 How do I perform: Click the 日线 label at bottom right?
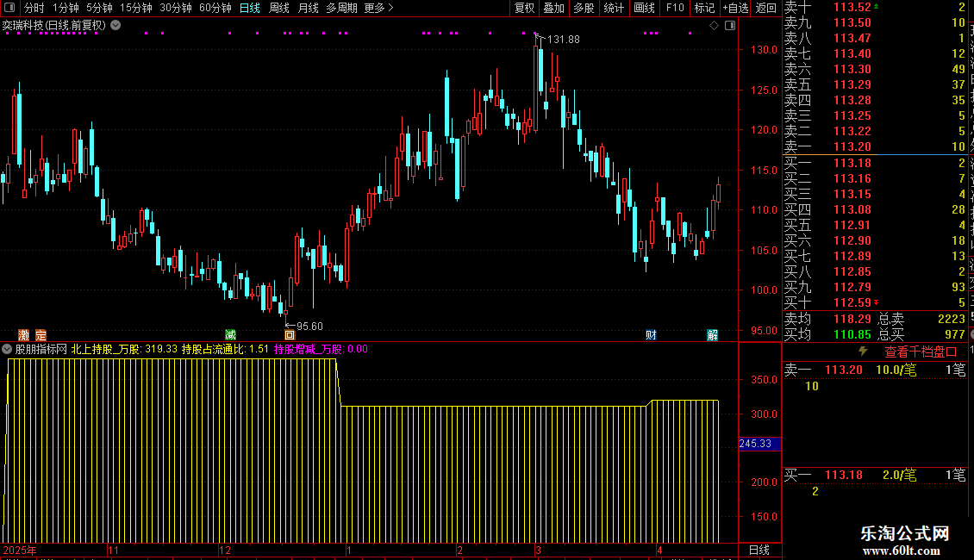[x=759, y=550]
